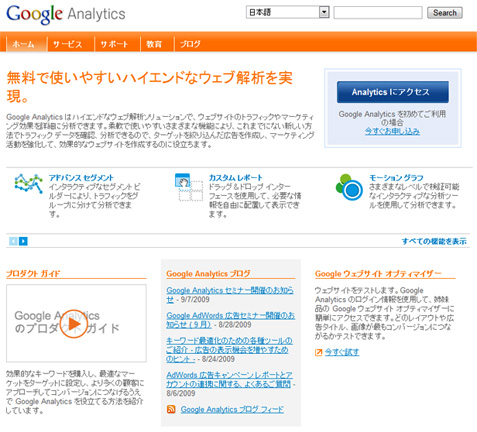Open the 日本語 language dropdown
The width and height of the screenshot is (477, 432).
(x=288, y=12)
